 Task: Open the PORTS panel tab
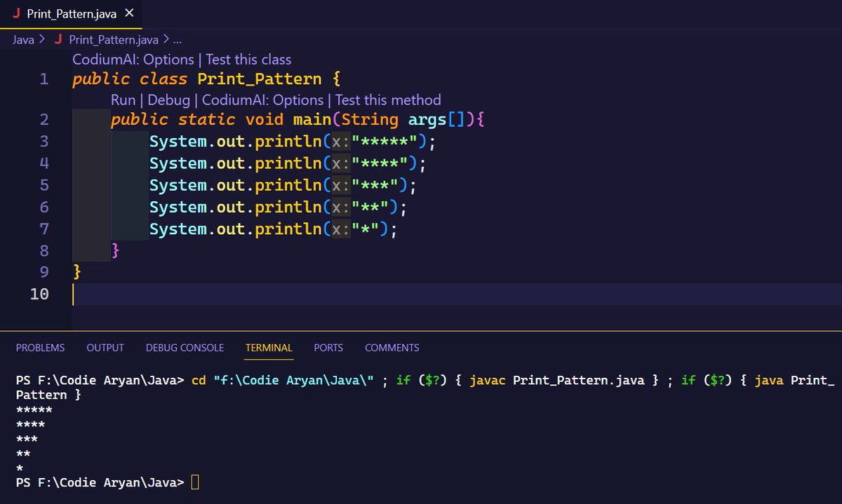coord(328,348)
